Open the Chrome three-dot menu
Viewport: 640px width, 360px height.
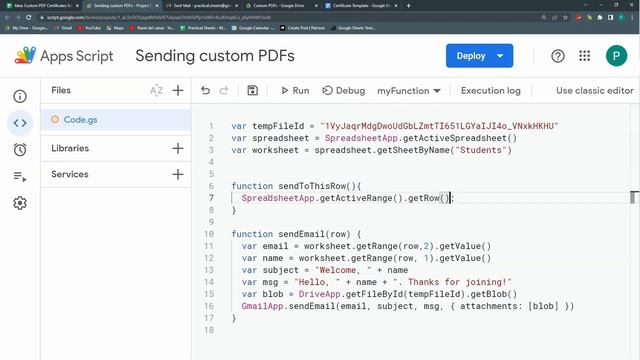[x=632, y=18]
